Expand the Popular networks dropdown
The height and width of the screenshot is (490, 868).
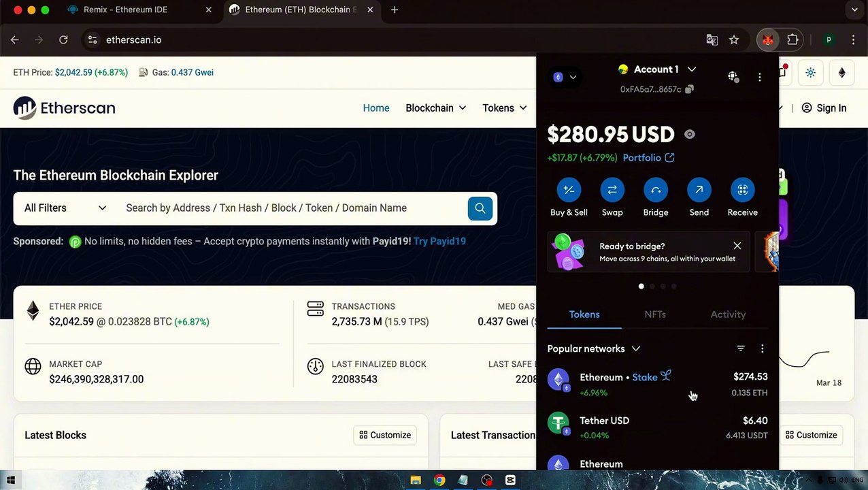tap(594, 348)
